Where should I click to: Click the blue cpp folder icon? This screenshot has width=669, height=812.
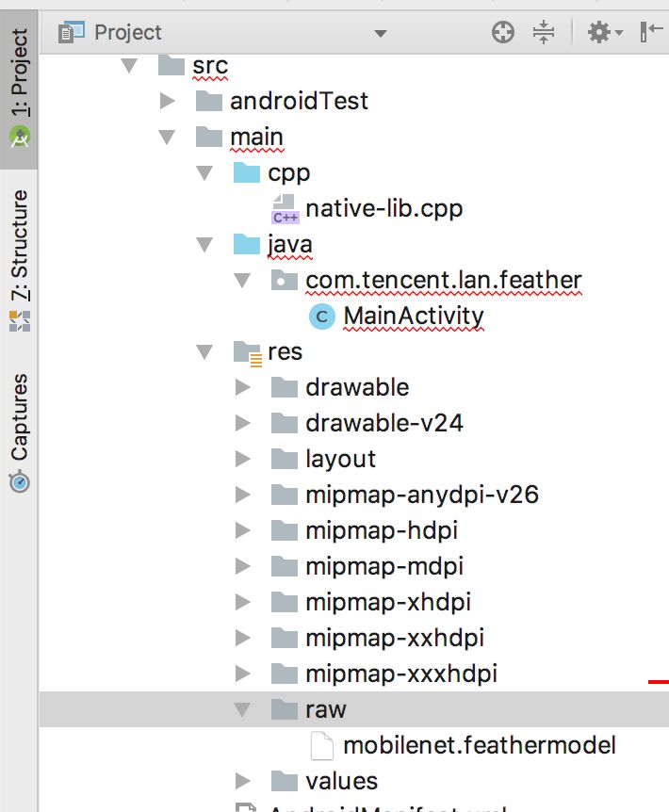[x=247, y=172]
